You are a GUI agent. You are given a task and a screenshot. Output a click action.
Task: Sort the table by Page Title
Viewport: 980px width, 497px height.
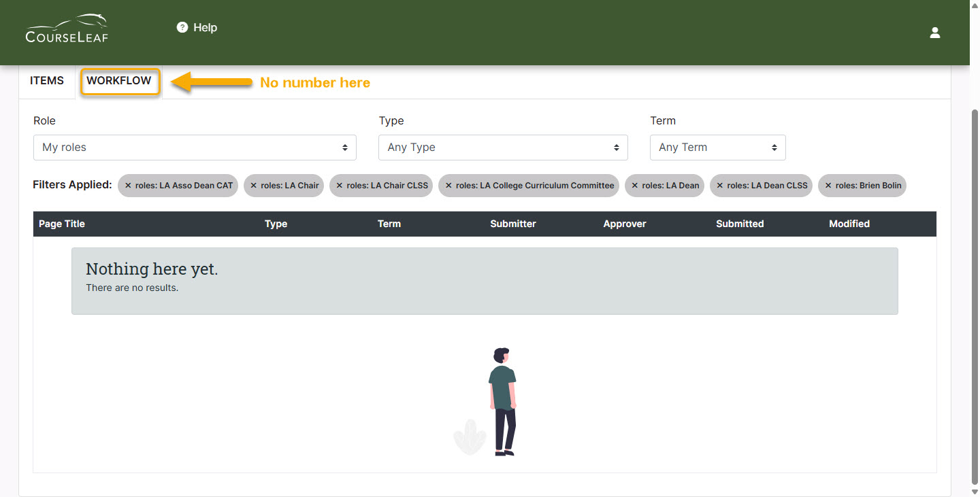(x=62, y=224)
